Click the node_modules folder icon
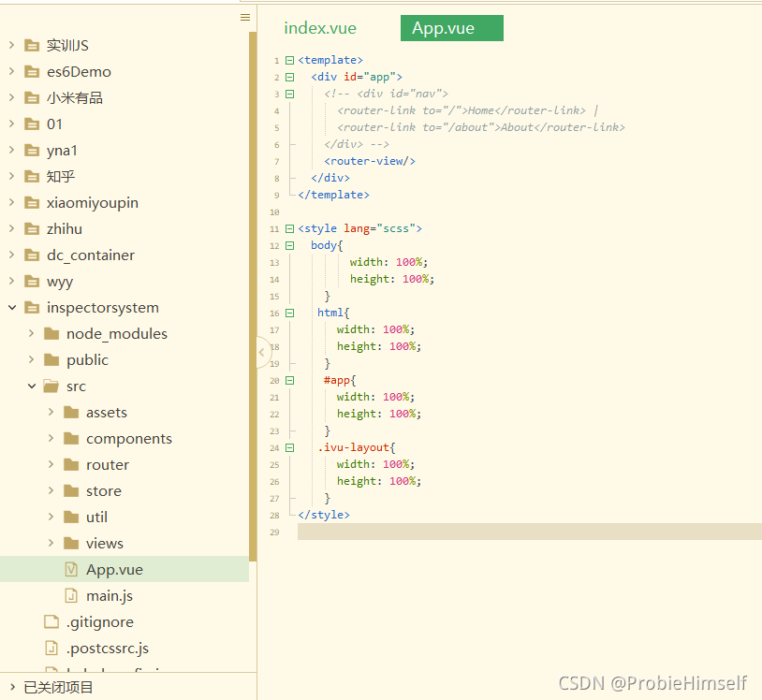 pos(51,334)
